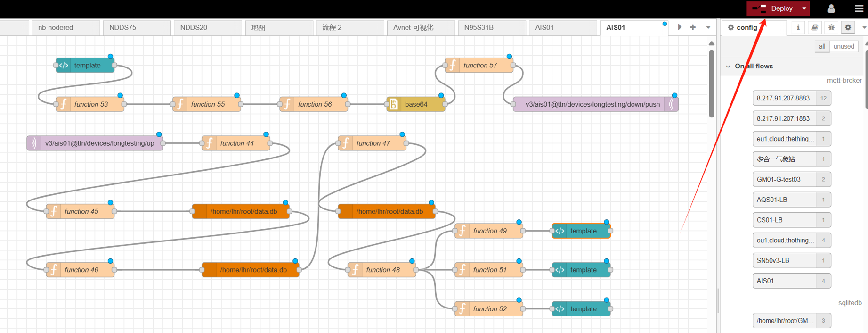
Task: Select the AQS01-LB broker config
Action: (792, 200)
